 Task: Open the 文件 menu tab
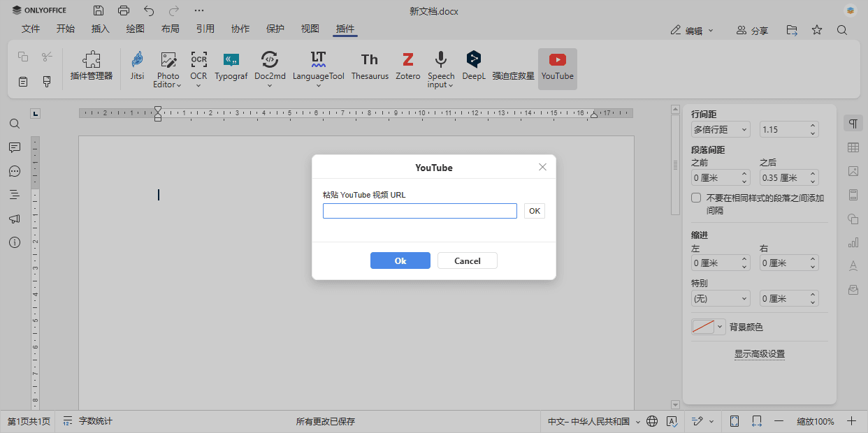(x=31, y=29)
